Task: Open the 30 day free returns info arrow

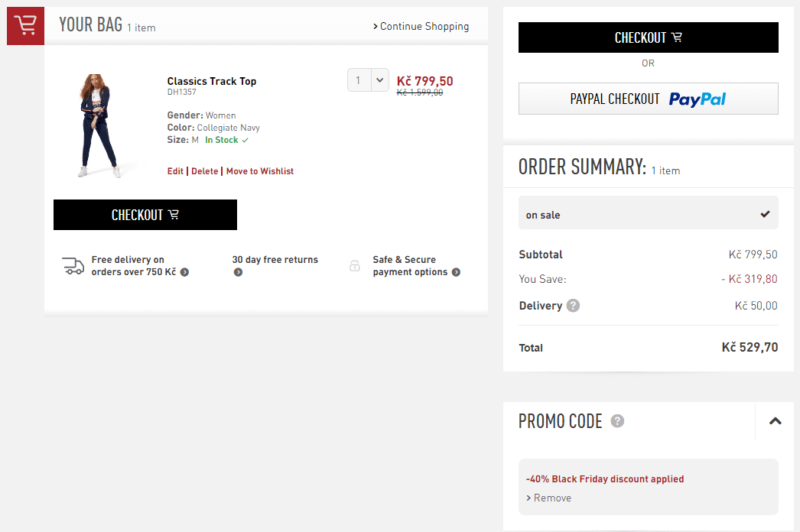Action: tap(239, 272)
